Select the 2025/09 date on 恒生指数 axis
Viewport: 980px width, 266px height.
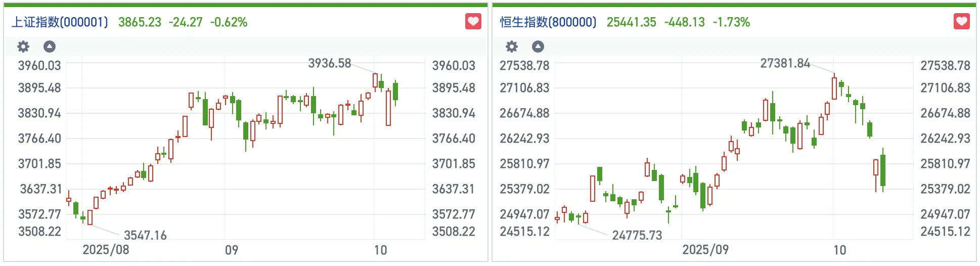(x=705, y=250)
